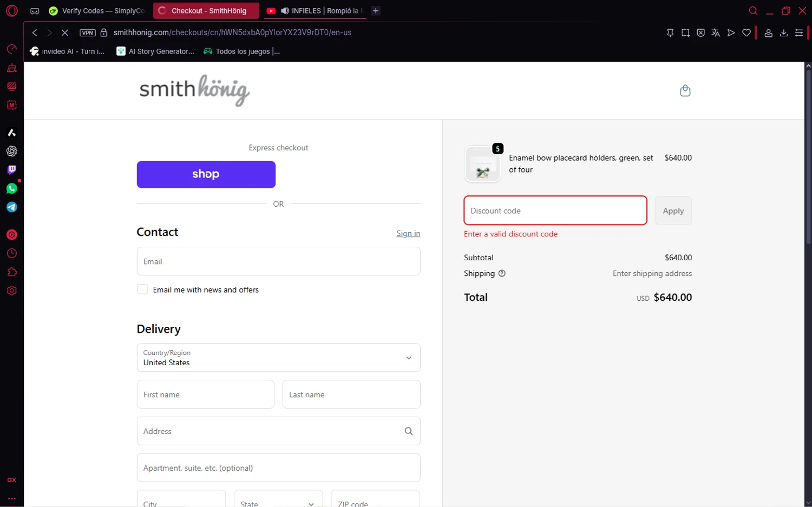Open Extensions cube icon in sidebar
The image size is (812, 507).
pyautogui.click(x=11, y=272)
